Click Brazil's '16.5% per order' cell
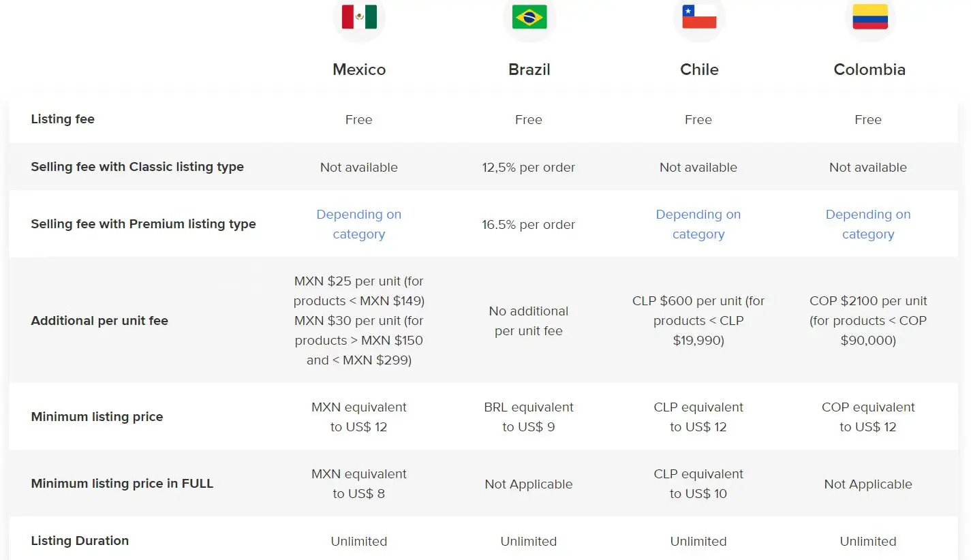 (x=529, y=225)
